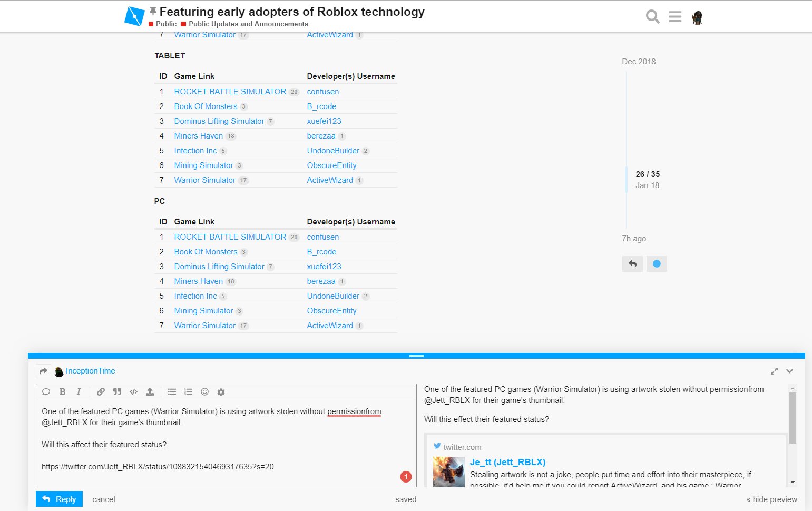Open ActiveWizard profile in PC table

pyautogui.click(x=330, y=326)
